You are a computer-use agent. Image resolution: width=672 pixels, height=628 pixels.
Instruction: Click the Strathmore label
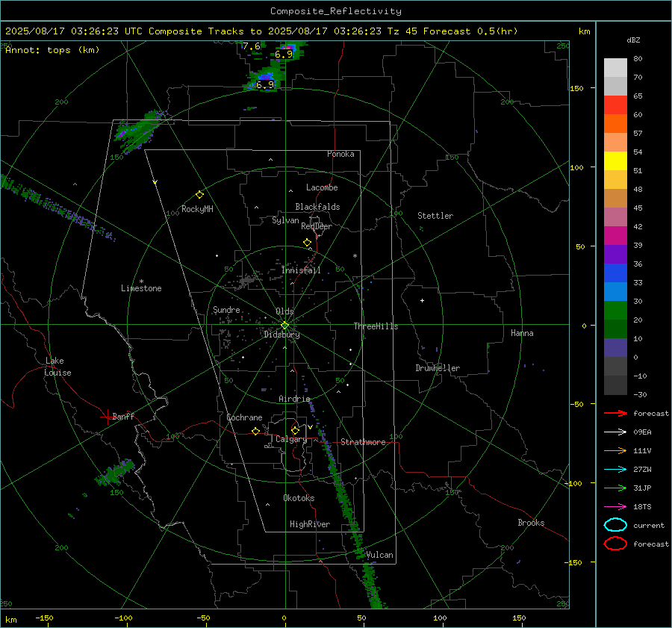pyautogui.click(x=363, y=442)
